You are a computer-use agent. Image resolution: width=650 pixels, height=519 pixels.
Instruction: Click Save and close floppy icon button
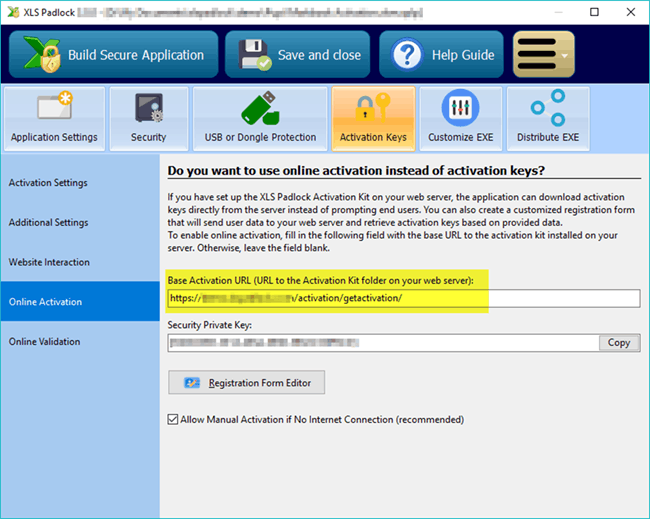point(297,54)
